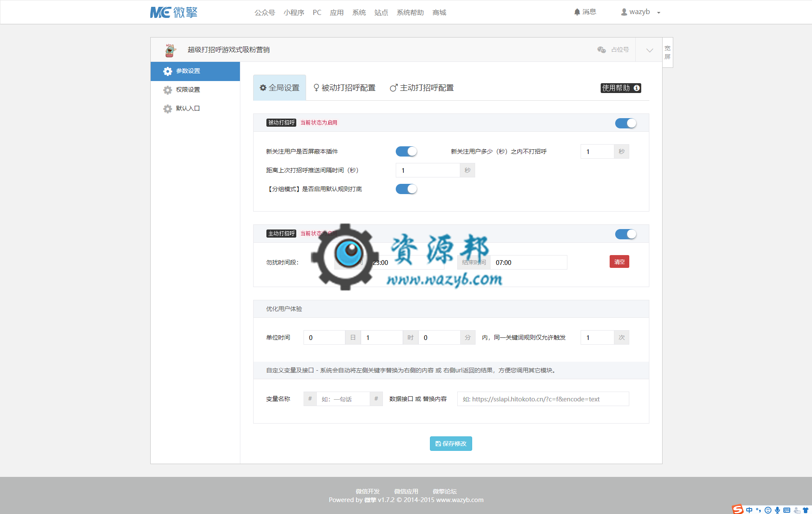Viewport: 812px width, 514px height.
Task: Open the 微信应用 footer link
Action: tap(406, 491)
